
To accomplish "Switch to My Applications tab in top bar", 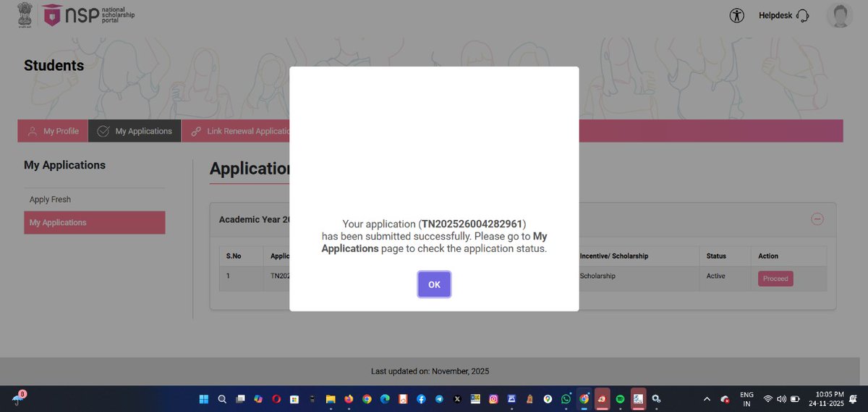I will pos(135,131).
